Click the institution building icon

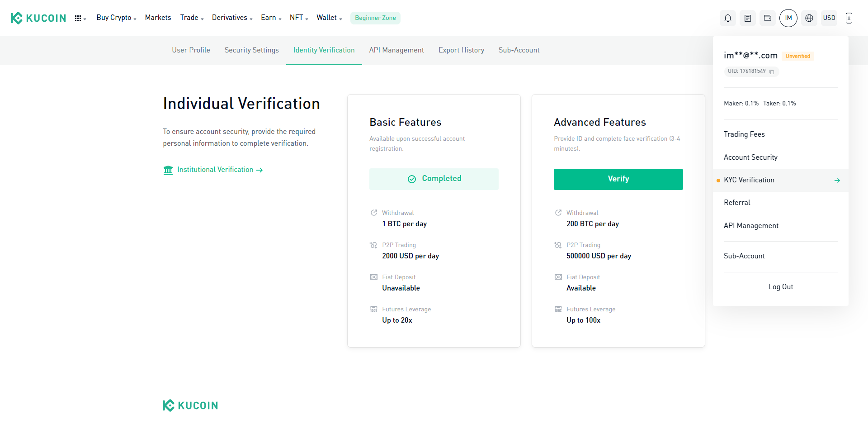pyautogui.click(x=168, y=170)
